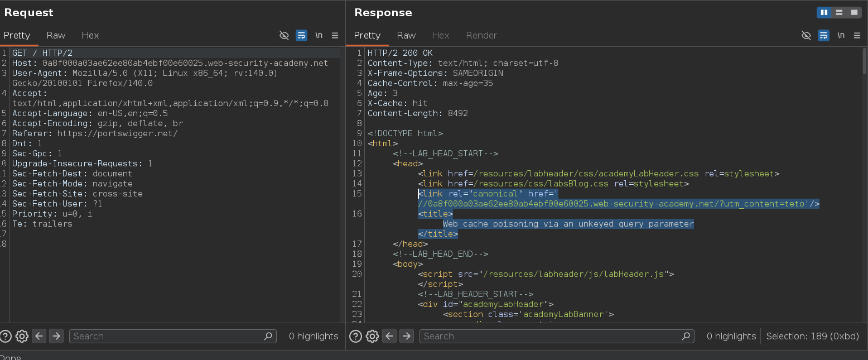Viewport: 868px width, 360px height.
Task: Focus the Request search field
Action: tap(173, 336)
